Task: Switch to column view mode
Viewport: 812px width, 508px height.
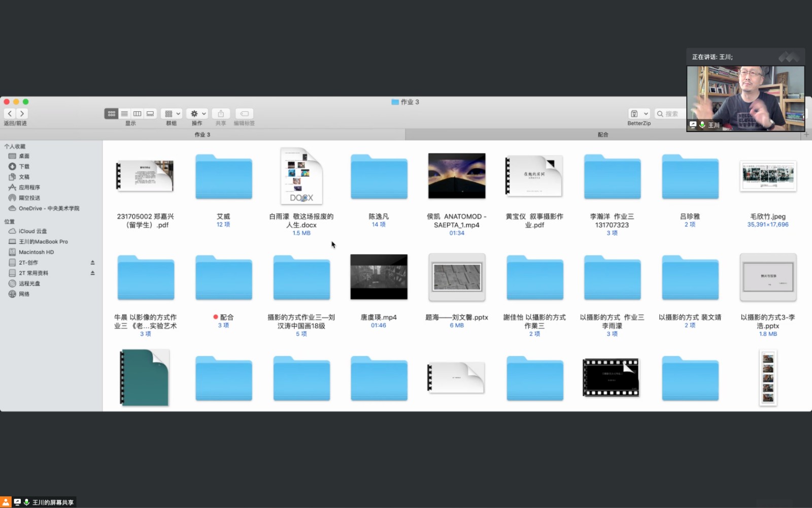Action: coord(137,114)
